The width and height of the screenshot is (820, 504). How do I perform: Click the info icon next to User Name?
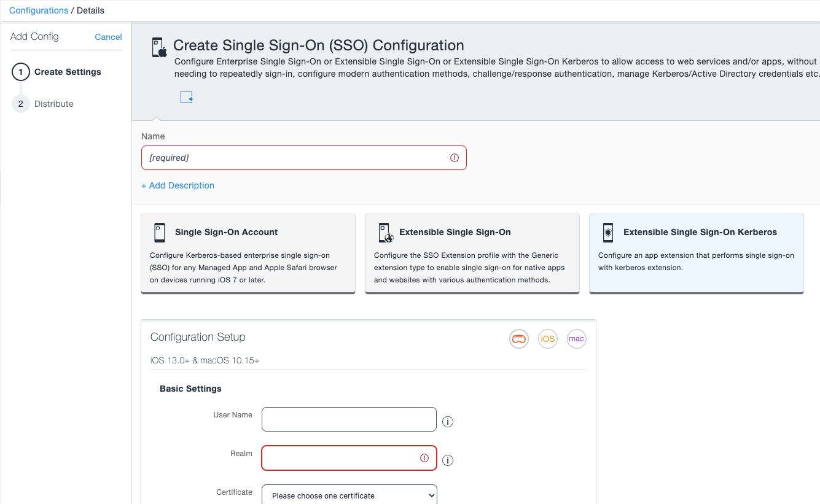[x=448, y=421]
